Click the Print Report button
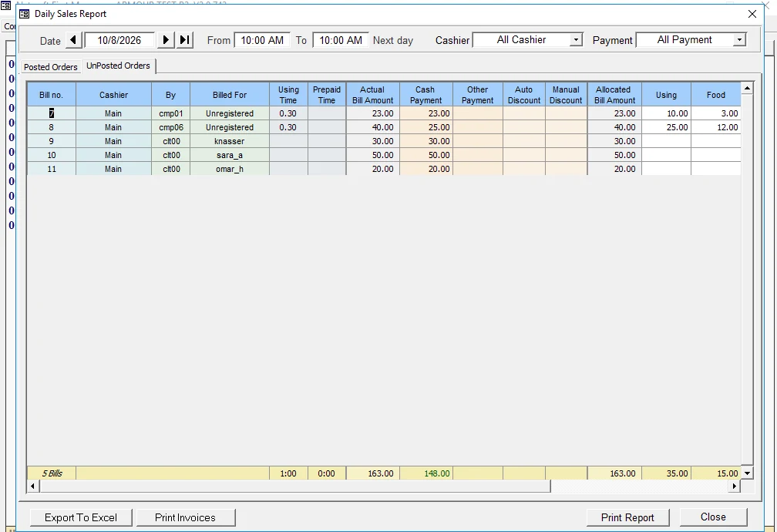This screenshot has height=532, width=777. coord(627,517)
